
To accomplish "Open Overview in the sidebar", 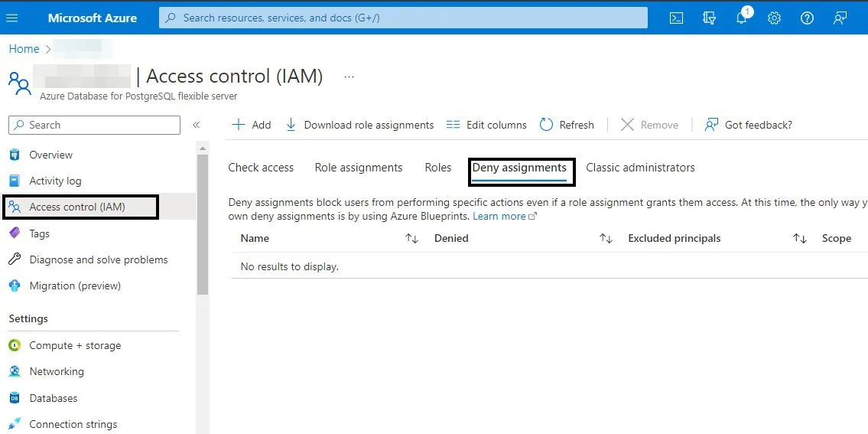I will pyautogui.click(x=51, y=155).
